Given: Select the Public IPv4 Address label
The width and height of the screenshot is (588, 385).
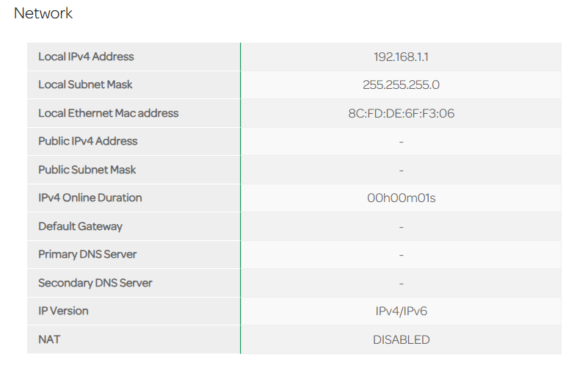Looking at the screenshot, I should pyautogui.click(x=88, y=141).
